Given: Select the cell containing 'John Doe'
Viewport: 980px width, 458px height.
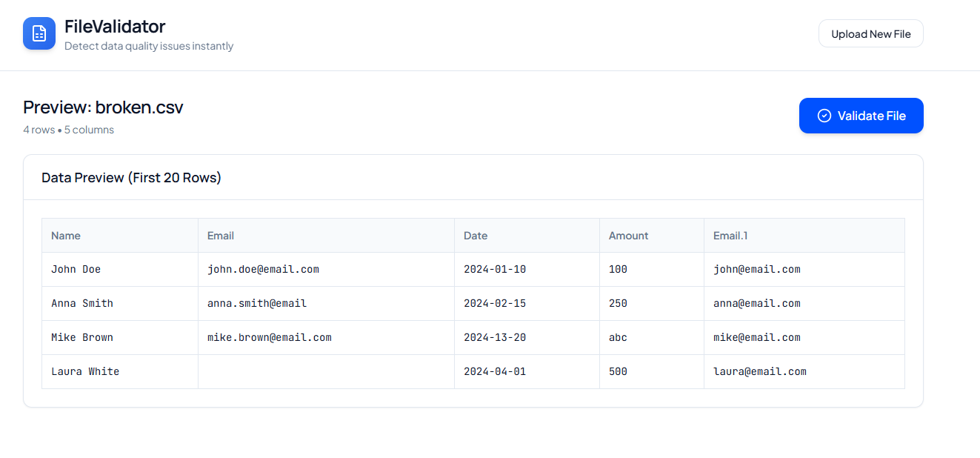Looking at the screenshot, I should pos(76,269).
